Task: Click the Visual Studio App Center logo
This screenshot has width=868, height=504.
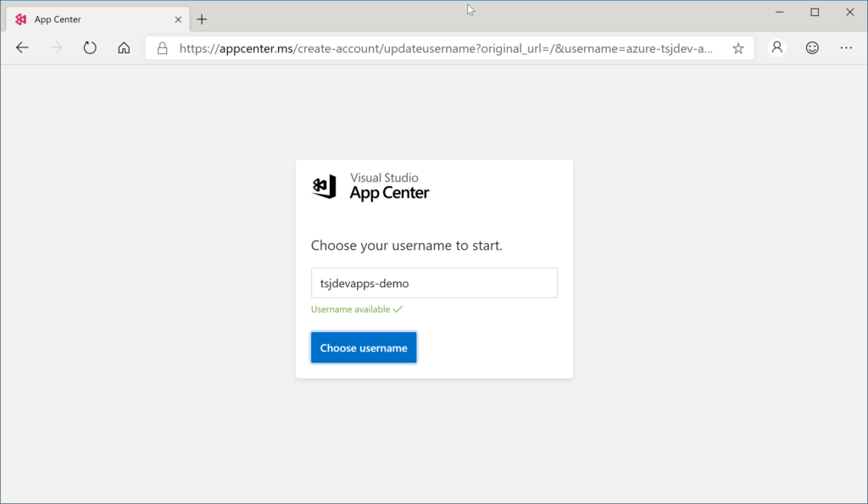Action: coord(325,186)
